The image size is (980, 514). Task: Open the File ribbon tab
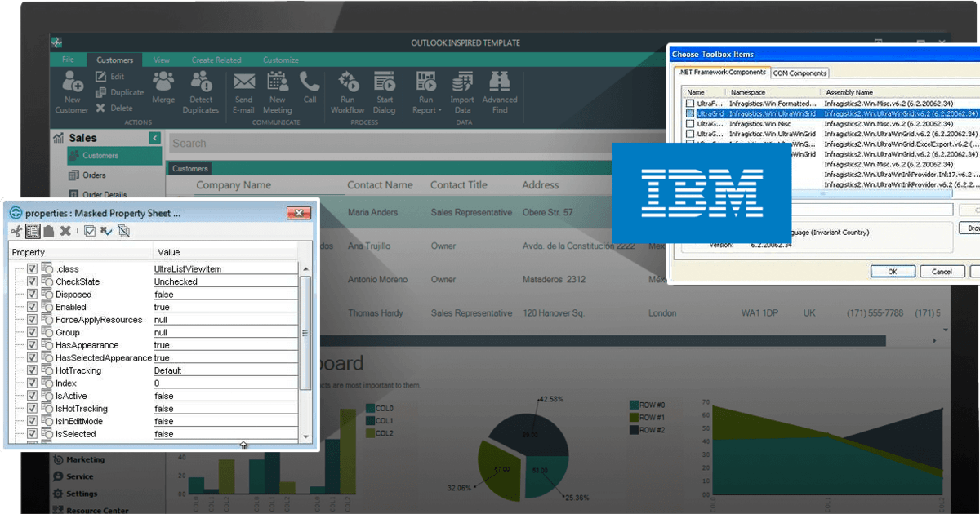[x=68, y=60]
